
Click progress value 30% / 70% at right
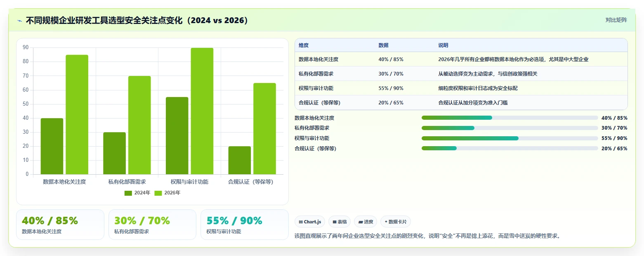[x=614, y=128]
